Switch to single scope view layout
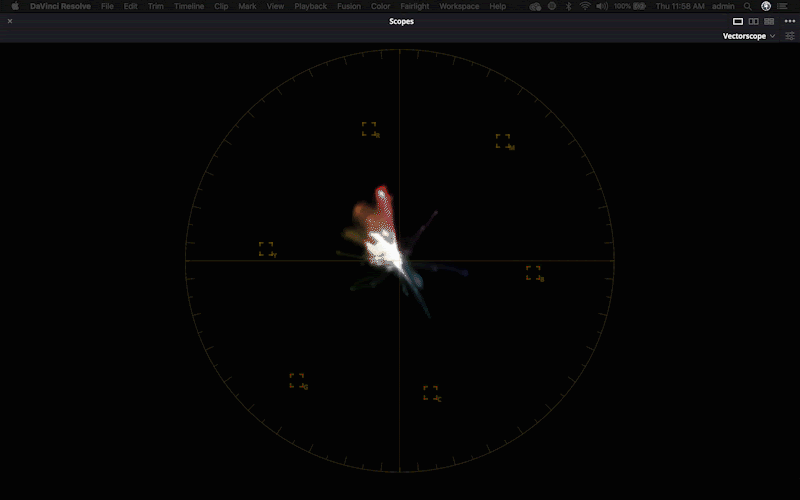The image size is (800, 500). point(738,21)
